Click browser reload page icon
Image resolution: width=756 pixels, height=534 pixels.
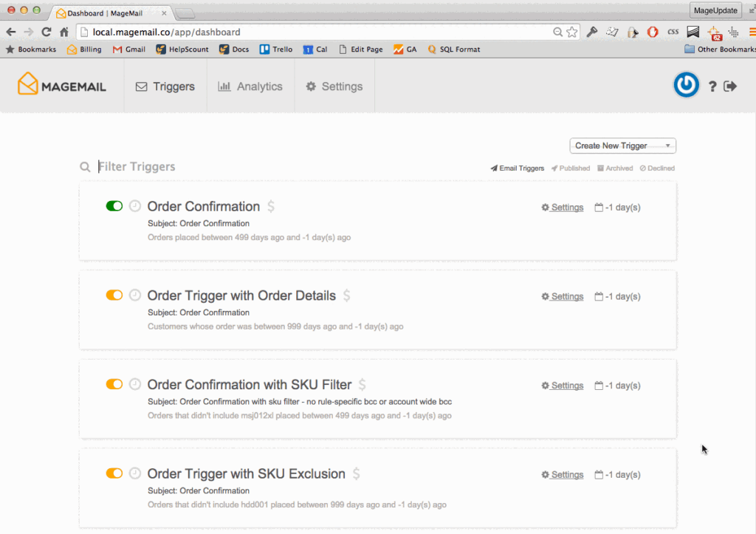click(x=47, y=32)
